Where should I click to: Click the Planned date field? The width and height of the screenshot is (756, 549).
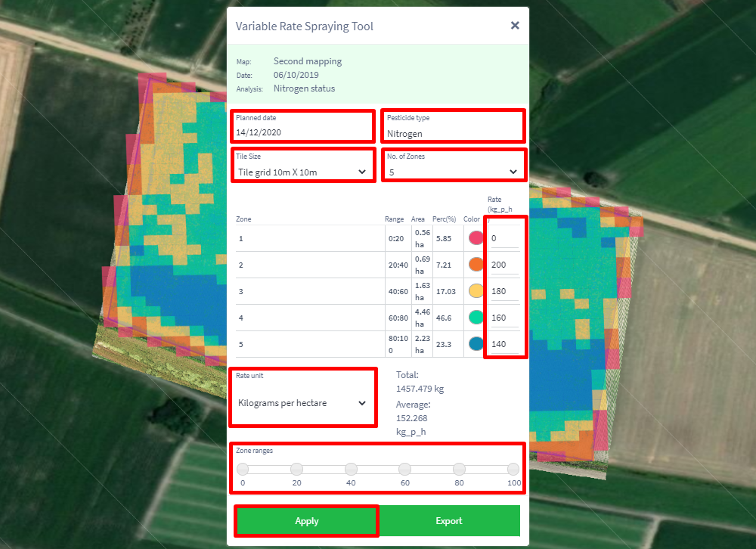[x=303, y=126]
